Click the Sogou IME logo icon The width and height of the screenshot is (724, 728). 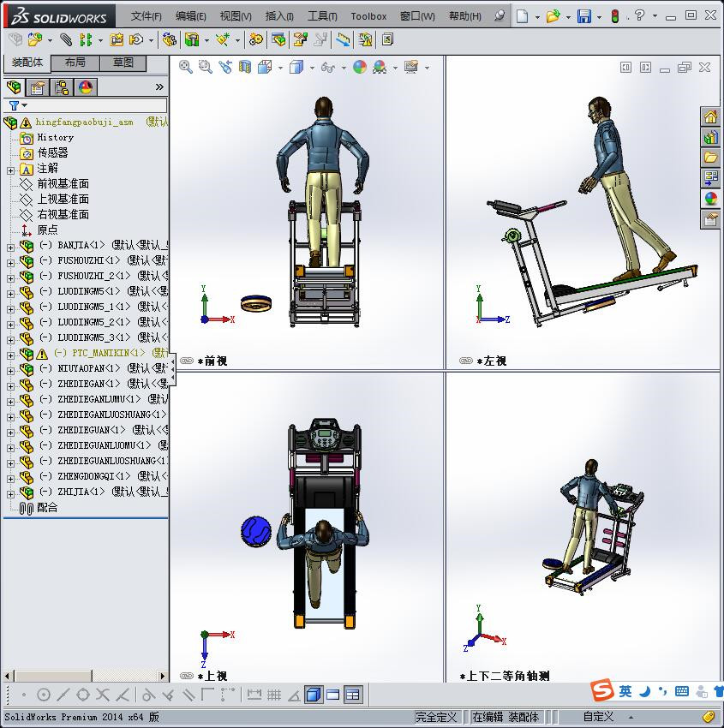pyautogui.click(x=601, y=690)
